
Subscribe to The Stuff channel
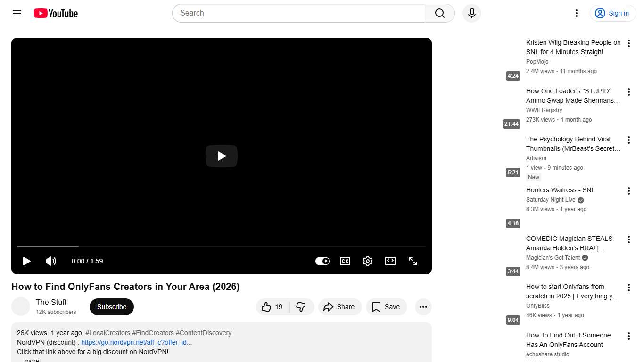[111, 307]
